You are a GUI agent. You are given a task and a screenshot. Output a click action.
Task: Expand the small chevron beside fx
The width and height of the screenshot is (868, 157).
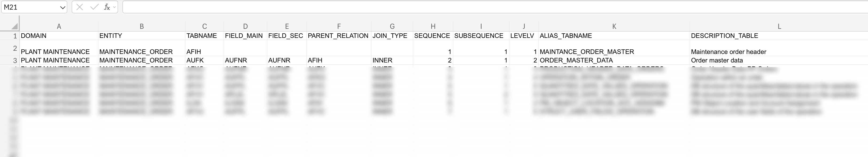[x=115, y=7]
